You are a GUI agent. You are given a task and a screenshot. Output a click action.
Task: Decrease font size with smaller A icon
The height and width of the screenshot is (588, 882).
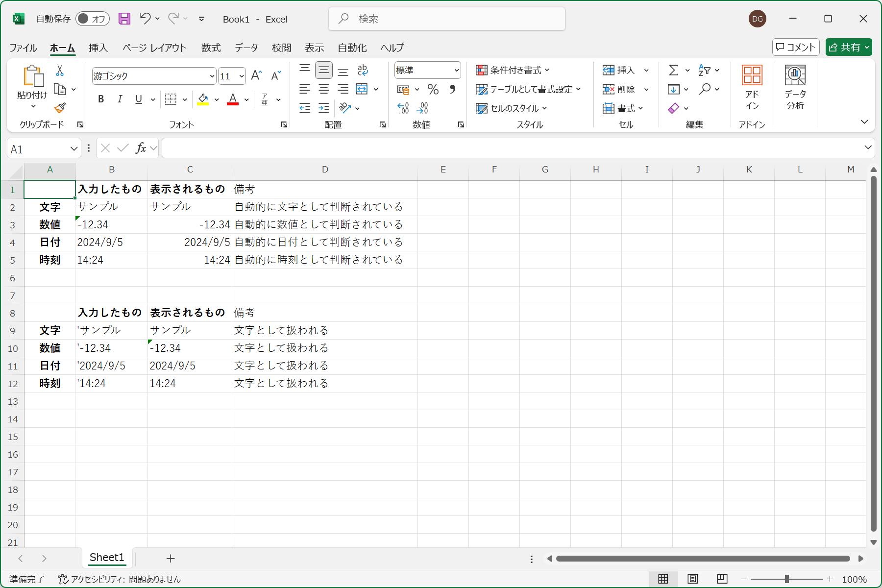click(x=276, y=75)
